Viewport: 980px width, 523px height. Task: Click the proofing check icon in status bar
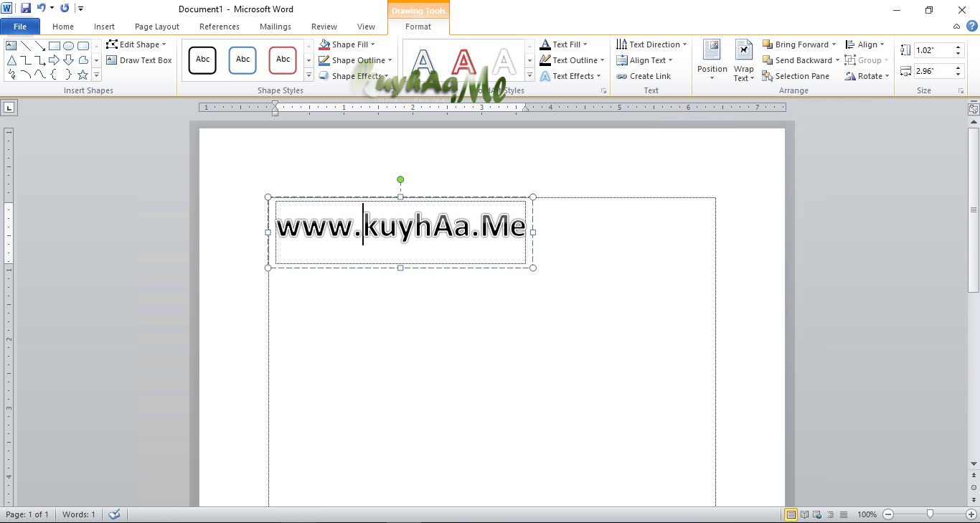tap(114, 514)
